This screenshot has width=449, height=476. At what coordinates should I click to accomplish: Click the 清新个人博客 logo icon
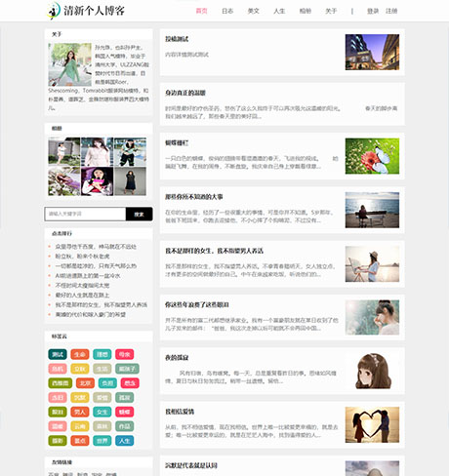(54, 11)
